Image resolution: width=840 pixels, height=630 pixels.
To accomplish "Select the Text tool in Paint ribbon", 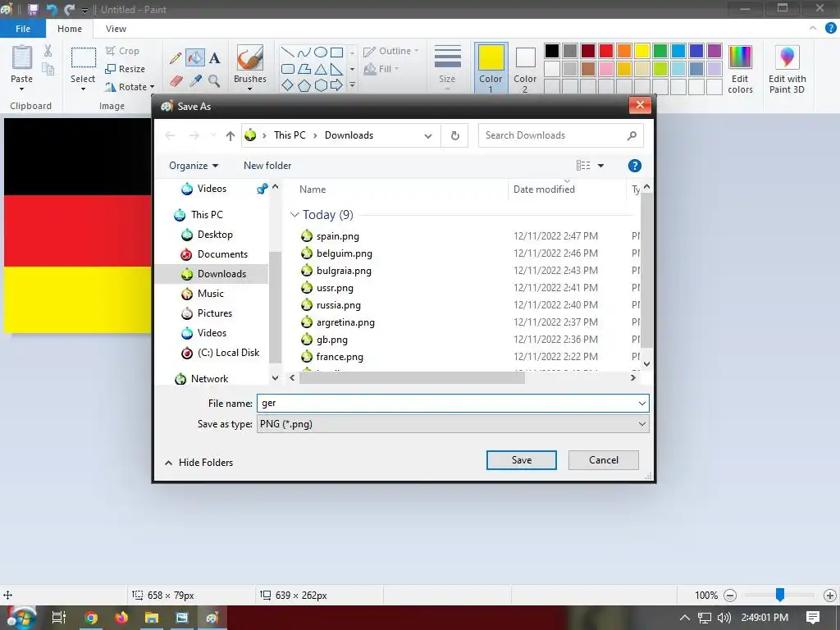I will pos(214,58).
